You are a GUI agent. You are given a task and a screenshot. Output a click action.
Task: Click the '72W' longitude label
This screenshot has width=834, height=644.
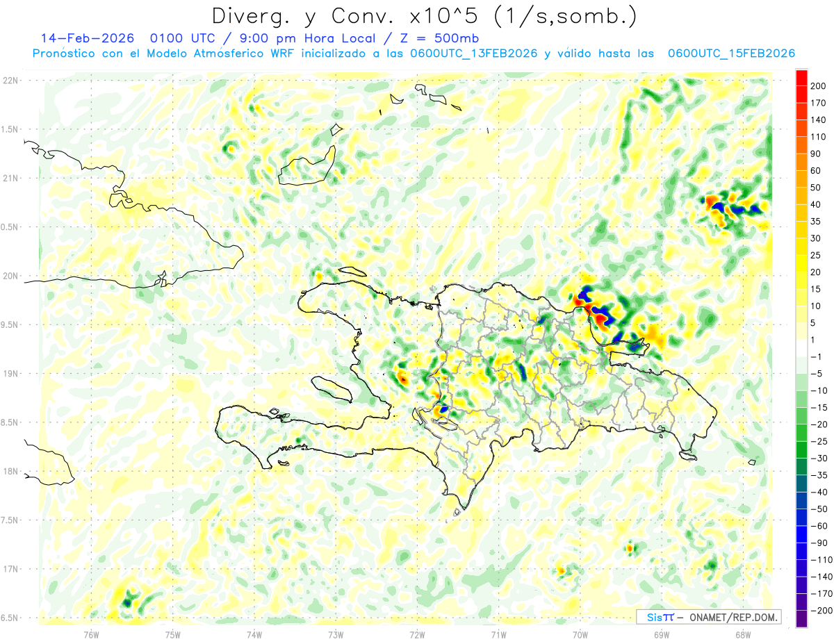(x=417, y=634)
